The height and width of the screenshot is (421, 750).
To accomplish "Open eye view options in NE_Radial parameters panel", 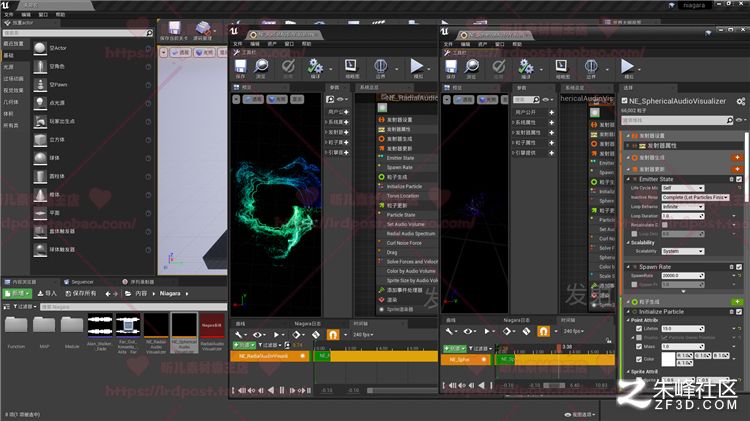I will point(342,99).
